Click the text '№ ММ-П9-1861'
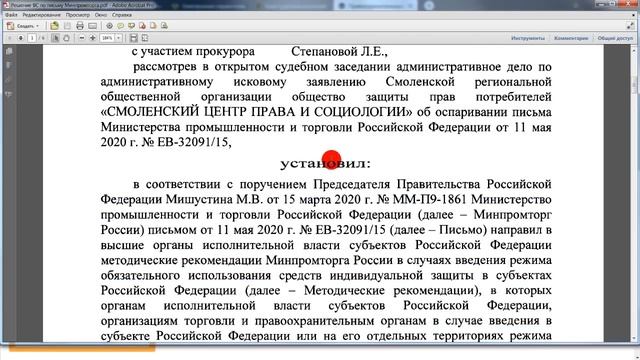The height and width of the screenshot is (360, 640). pyautogui.click(x=422, y=199)
